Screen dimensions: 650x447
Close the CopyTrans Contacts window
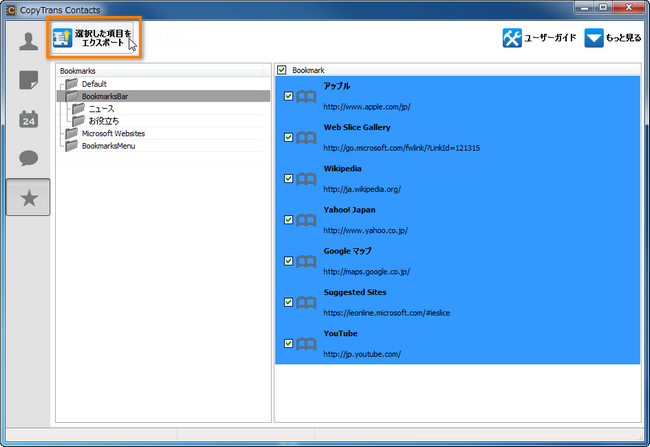click(629, 7)
